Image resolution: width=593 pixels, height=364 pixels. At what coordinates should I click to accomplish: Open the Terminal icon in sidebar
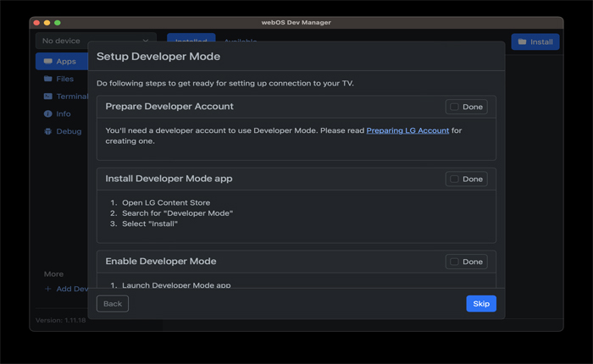48,97
